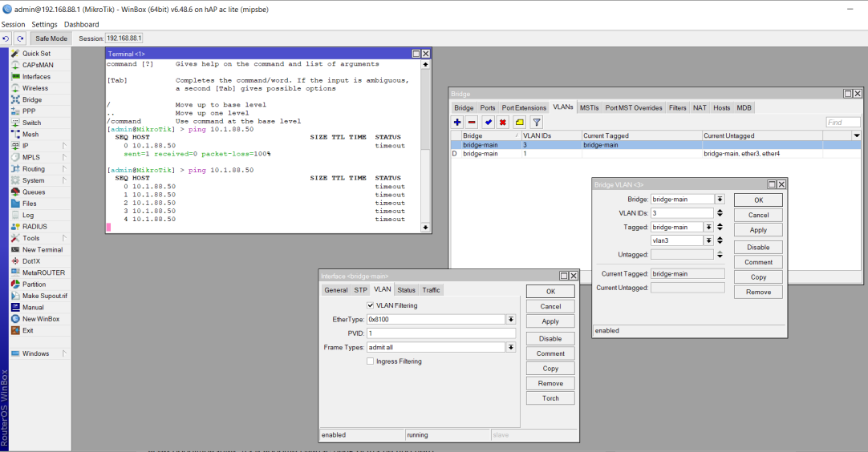Add comment with yellow note icon

(x=519, y=123)
